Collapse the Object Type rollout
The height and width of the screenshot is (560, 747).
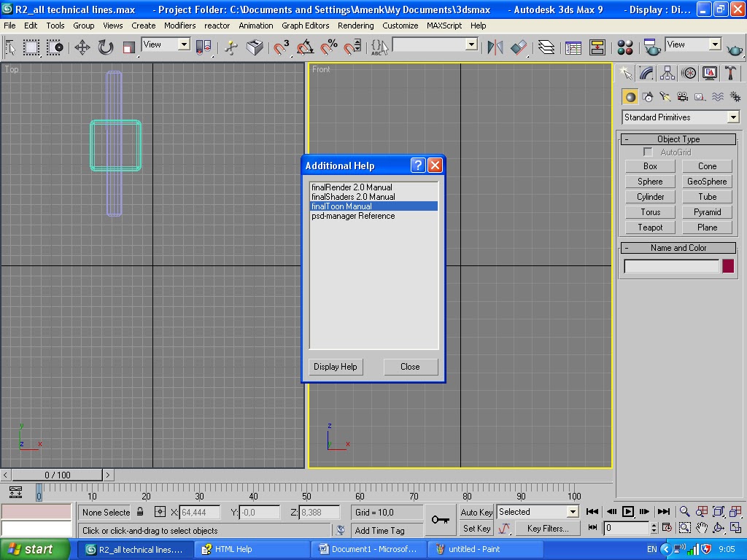coord(678,139)
